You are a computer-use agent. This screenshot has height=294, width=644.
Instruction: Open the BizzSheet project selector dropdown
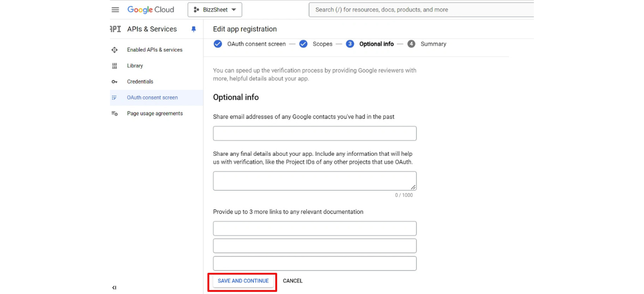click(215, 10)
